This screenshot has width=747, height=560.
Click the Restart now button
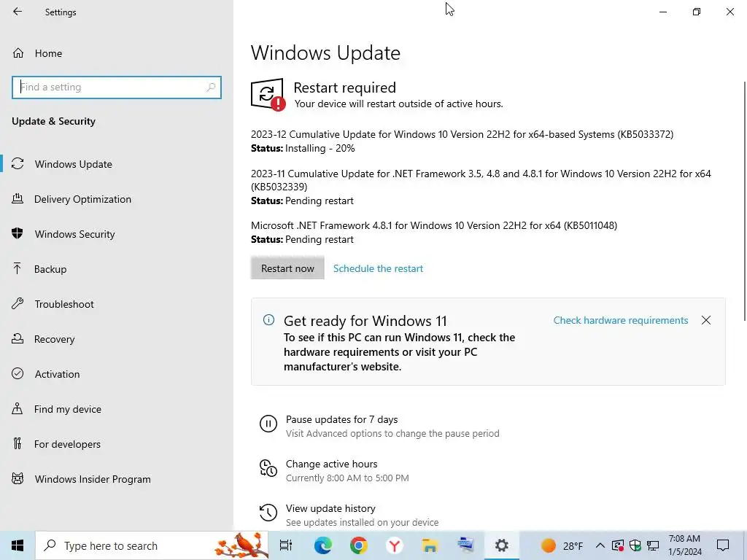click(x=287, y=268)
